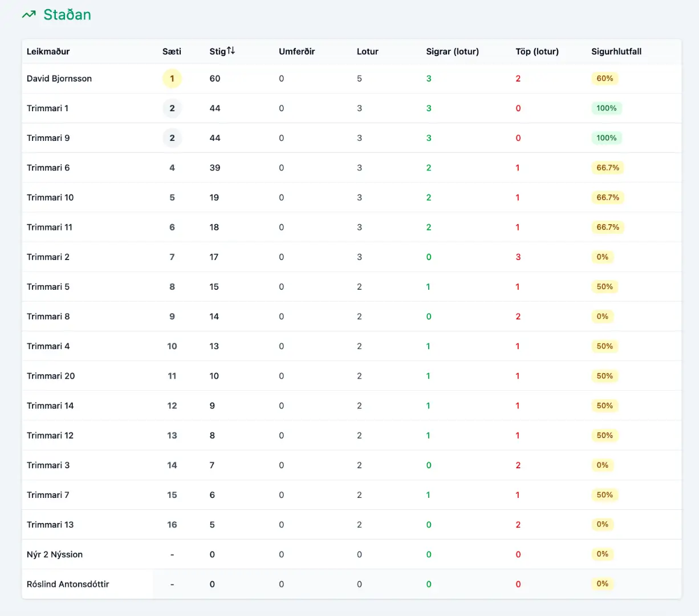This screenshot has height=616, width=699.
Task: Sort table by Stig column header
Action: (217, 51)
